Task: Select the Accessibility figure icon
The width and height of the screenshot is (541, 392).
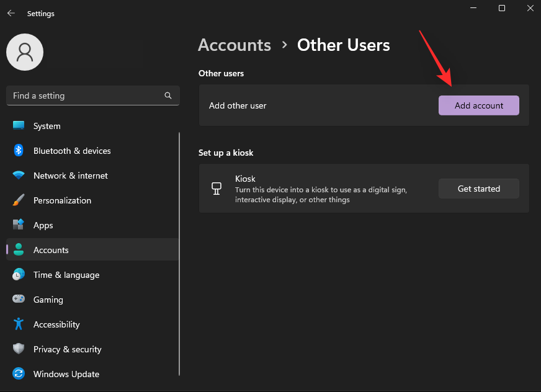Action: (19, 324)
